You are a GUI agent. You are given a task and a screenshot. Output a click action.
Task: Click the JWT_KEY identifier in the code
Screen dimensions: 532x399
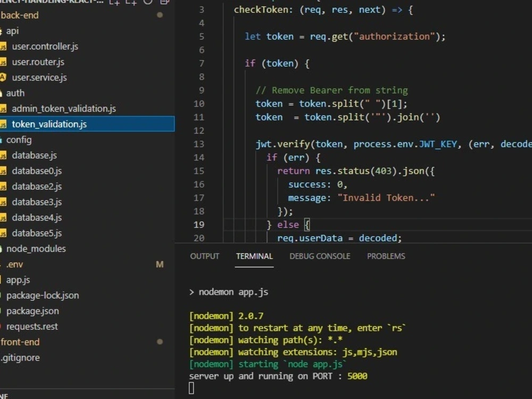438,144
